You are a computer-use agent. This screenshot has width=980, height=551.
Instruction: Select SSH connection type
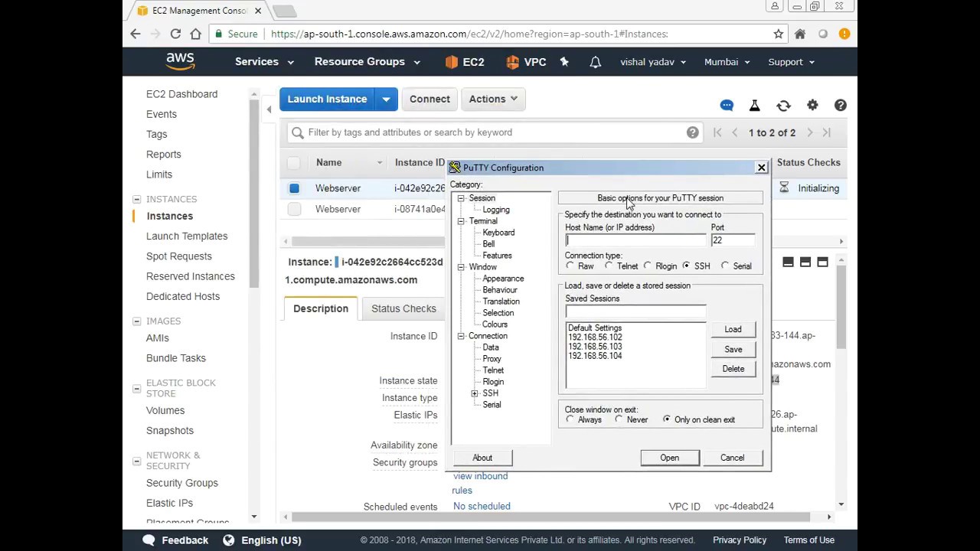click(x=687, y=266)
